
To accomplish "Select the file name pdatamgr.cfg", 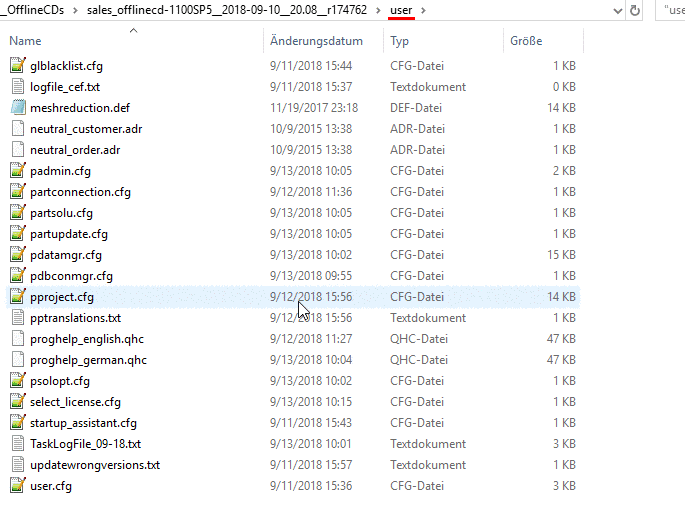I will coord(66,255).
